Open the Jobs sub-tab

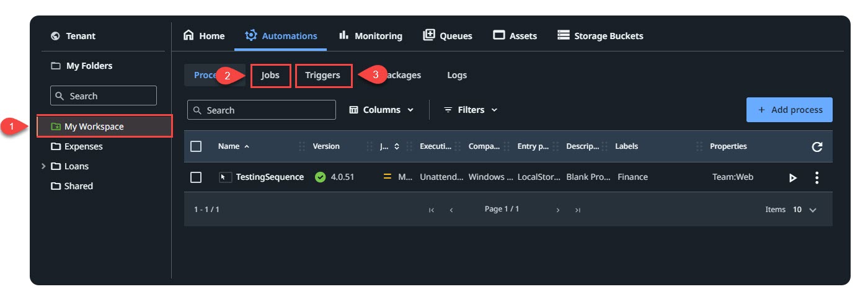271,76
